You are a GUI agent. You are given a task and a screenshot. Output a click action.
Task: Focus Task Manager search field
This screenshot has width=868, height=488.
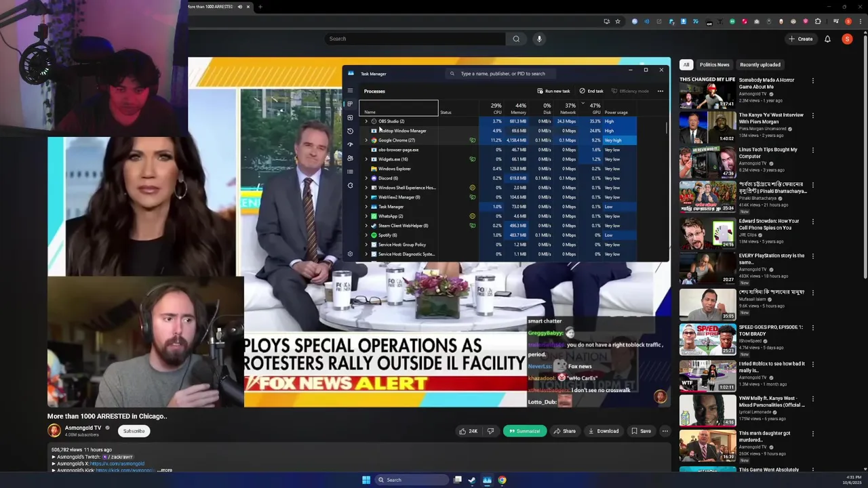[x=502, y=73]
